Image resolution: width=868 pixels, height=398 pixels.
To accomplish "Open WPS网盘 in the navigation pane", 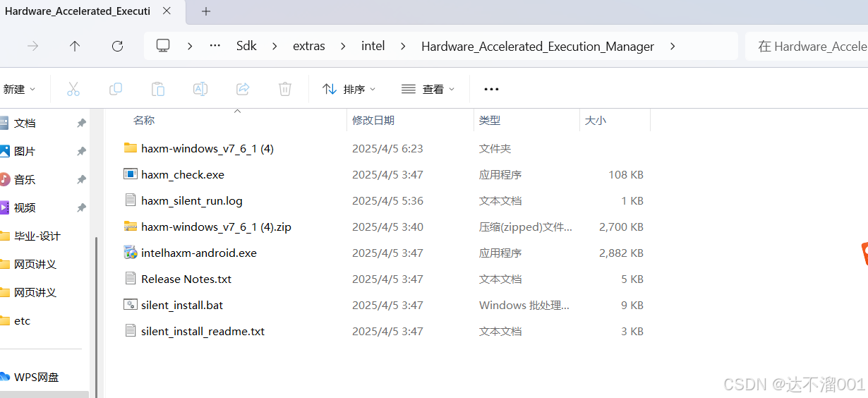I will click(x=36, y=377).
